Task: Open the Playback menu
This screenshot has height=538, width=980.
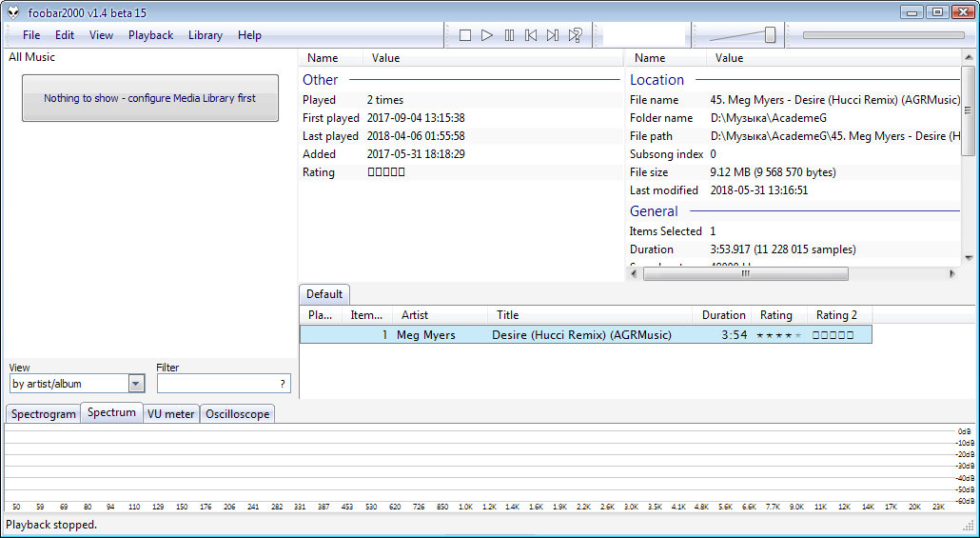Action: click(x=150, y=35)
